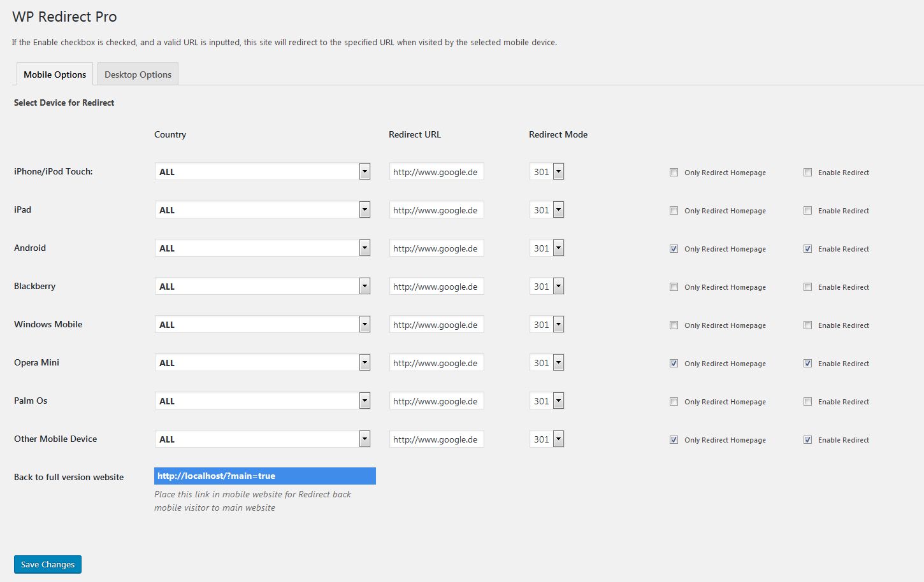Image resolution: width=924 pixels, height=582 pixels.
Task: Enable Redirect for iPhone/iPod Touch
Action: pyautogui.click(x=807, y=172)
